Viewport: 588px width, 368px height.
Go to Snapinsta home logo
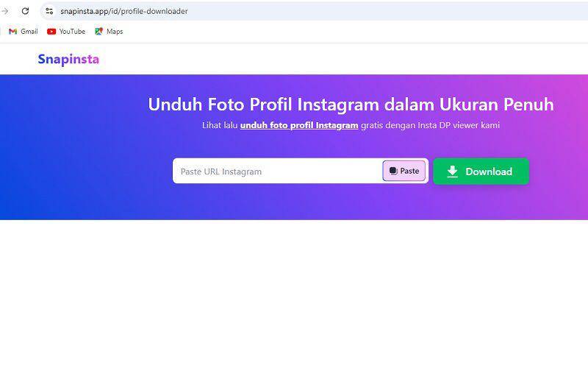[x=68, y=59]
